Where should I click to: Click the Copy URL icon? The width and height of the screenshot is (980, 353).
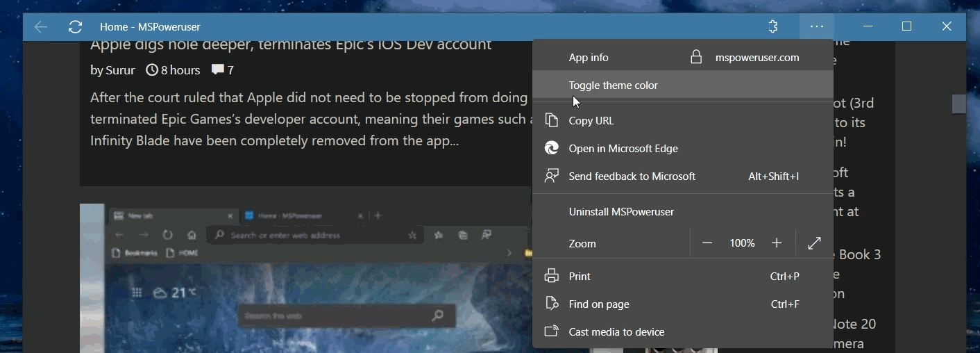pos(552,120)
